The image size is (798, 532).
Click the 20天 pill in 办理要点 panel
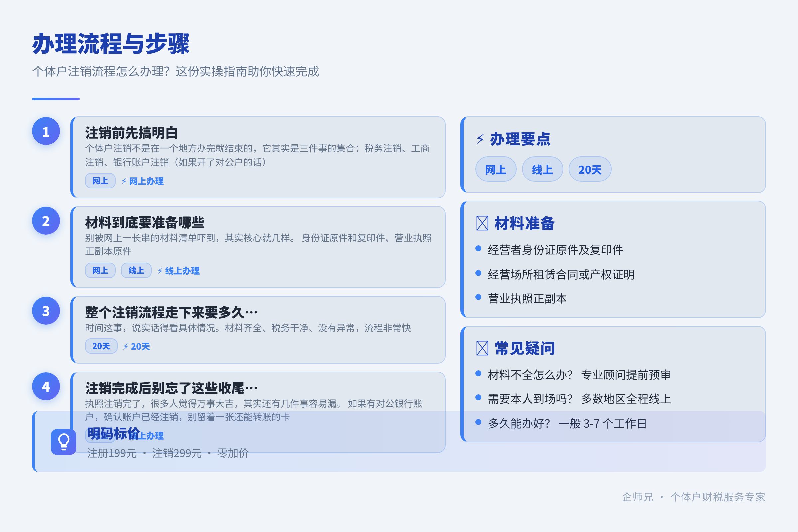[x=590, y=169]
